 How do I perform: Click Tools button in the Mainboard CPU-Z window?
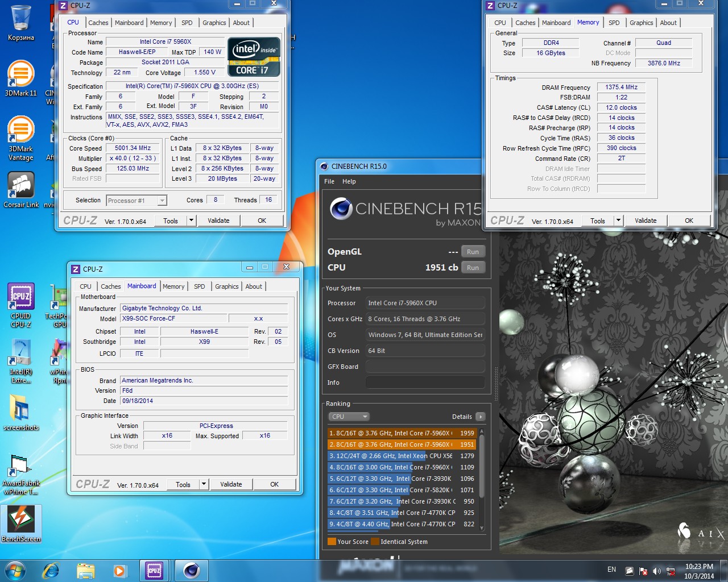183,484
